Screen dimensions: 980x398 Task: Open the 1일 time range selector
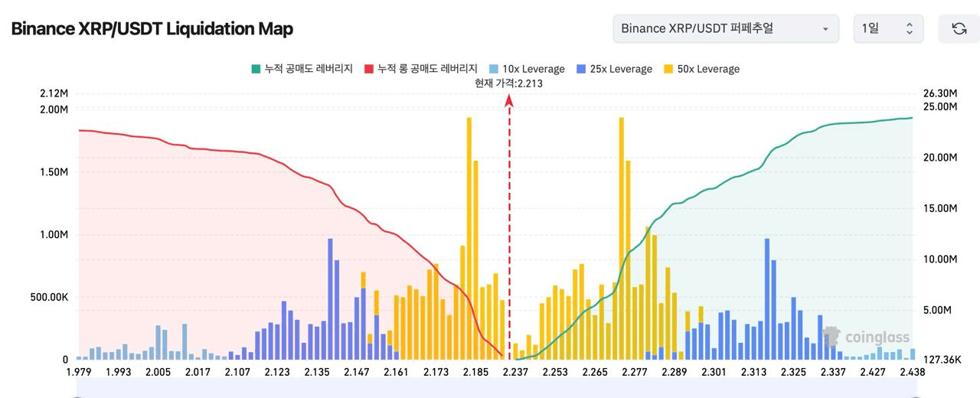tap(888, 28)
